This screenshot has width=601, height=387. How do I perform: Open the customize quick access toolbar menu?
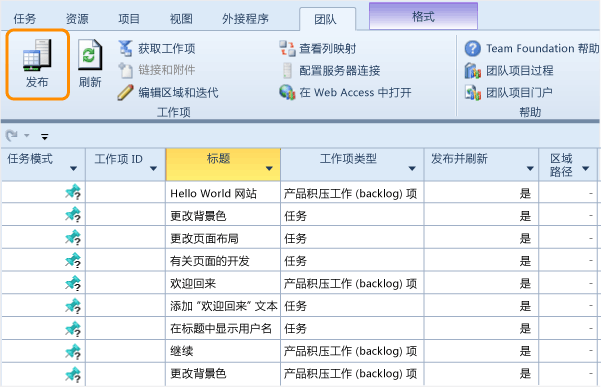click(44, 136)
